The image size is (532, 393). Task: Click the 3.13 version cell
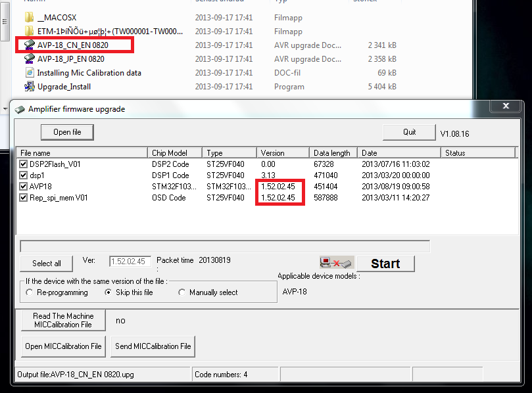[268, 175]
